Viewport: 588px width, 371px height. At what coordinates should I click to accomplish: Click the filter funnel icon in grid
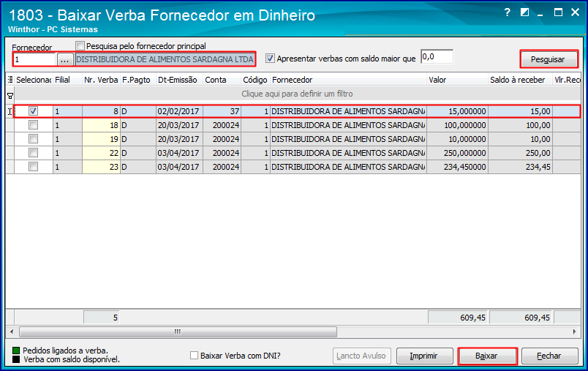click(x=10, y=96)
